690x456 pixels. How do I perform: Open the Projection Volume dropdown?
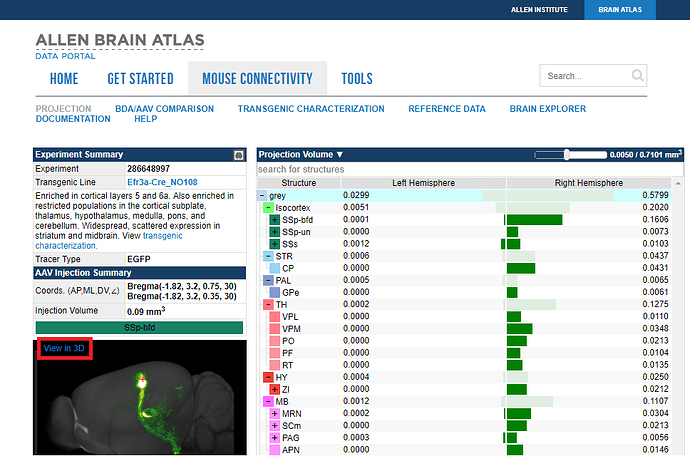pos(301,154)
